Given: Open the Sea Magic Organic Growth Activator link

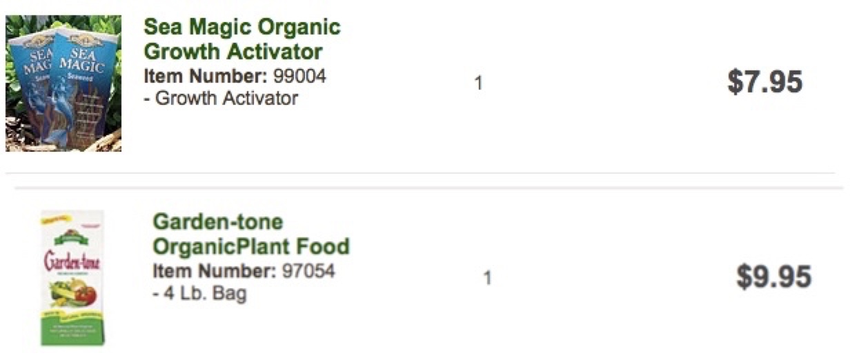Looking at the screenshot, I should point(241,39).
